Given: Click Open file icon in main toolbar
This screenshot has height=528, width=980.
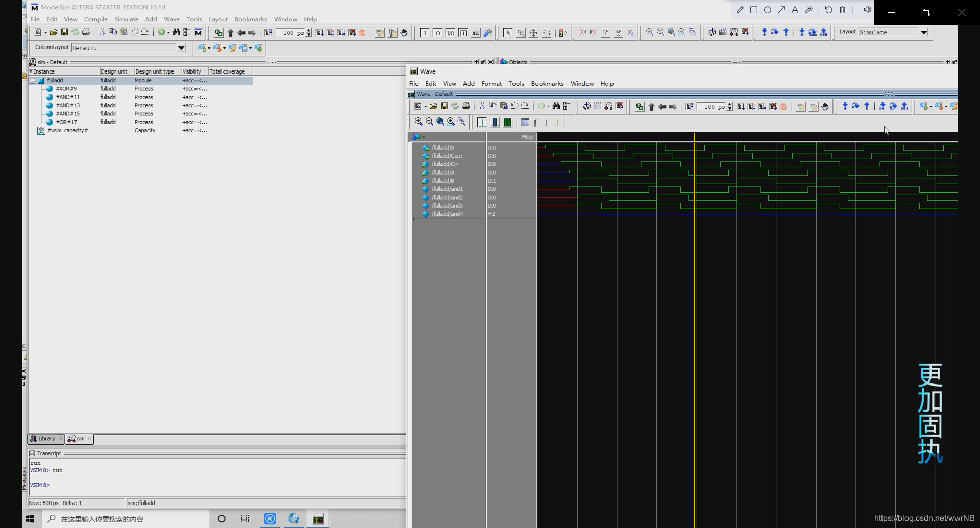Looking at the screenshot, I should [x=53, y=32].
